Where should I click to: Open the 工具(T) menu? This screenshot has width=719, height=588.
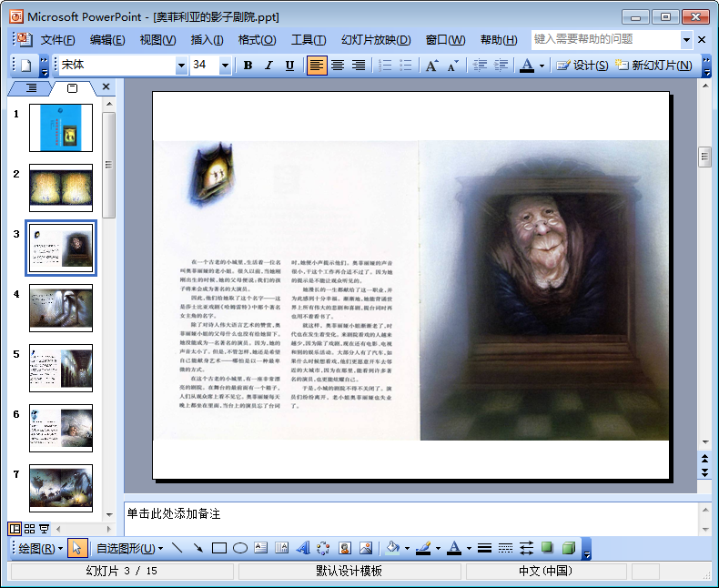click(x=309, y=40)
